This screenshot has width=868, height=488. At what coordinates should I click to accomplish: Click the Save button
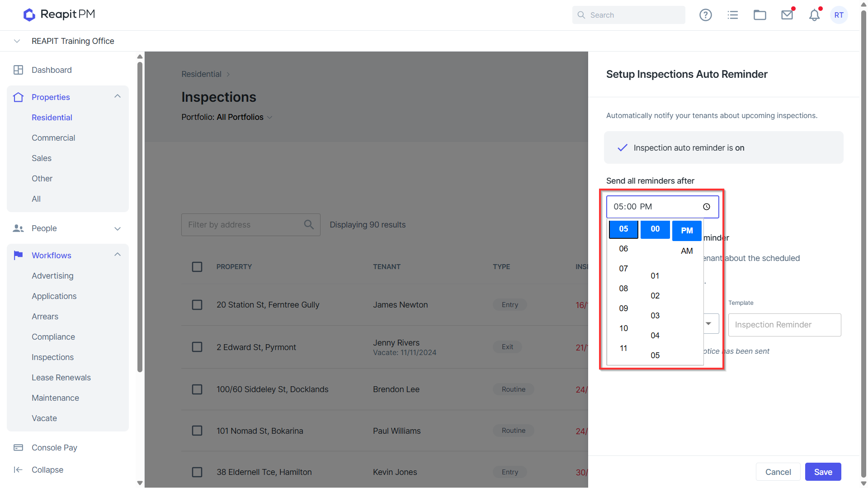[x=823, y=472]
